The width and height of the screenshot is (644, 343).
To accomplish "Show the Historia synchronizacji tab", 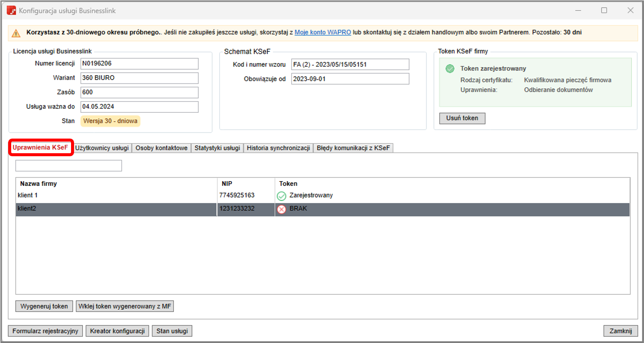I will pos(279,148).
